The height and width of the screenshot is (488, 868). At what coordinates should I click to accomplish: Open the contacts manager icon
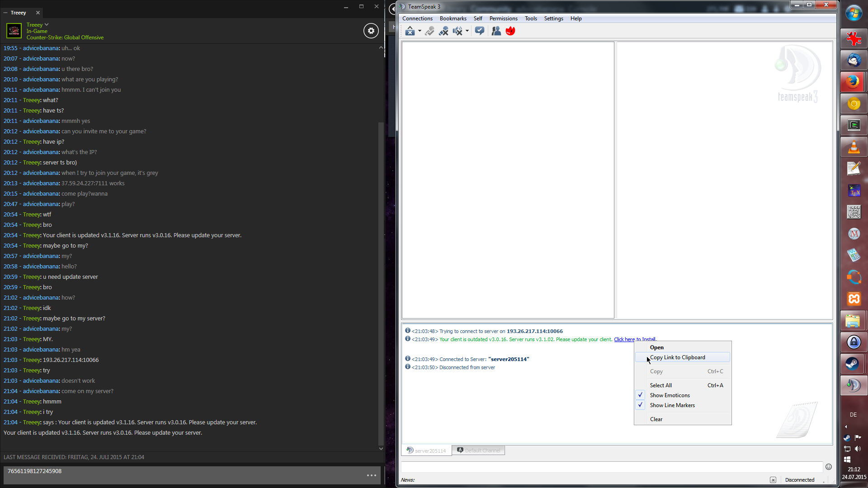coord(496,31)
